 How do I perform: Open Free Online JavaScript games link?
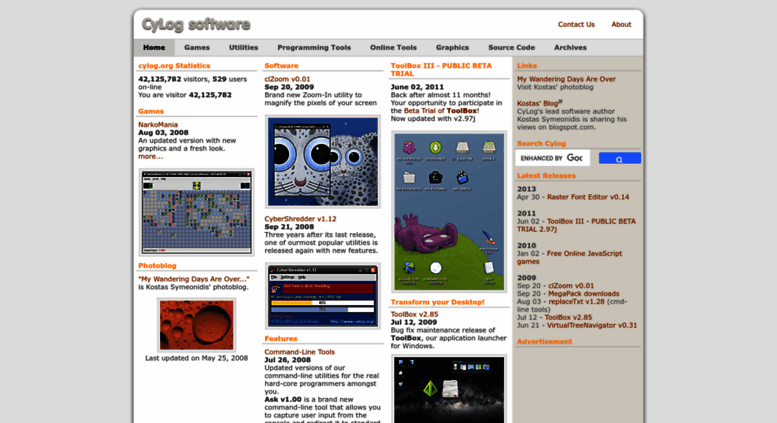(569, 258)
